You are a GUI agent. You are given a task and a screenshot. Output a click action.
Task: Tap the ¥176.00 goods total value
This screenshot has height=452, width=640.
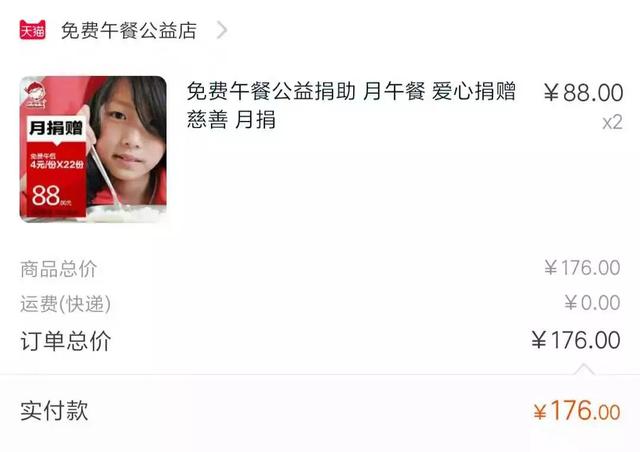coord(582,268)
